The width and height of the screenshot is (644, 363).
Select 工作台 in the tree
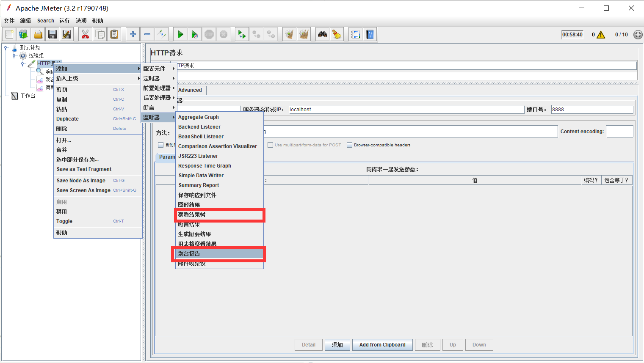(x=28, y=96)
